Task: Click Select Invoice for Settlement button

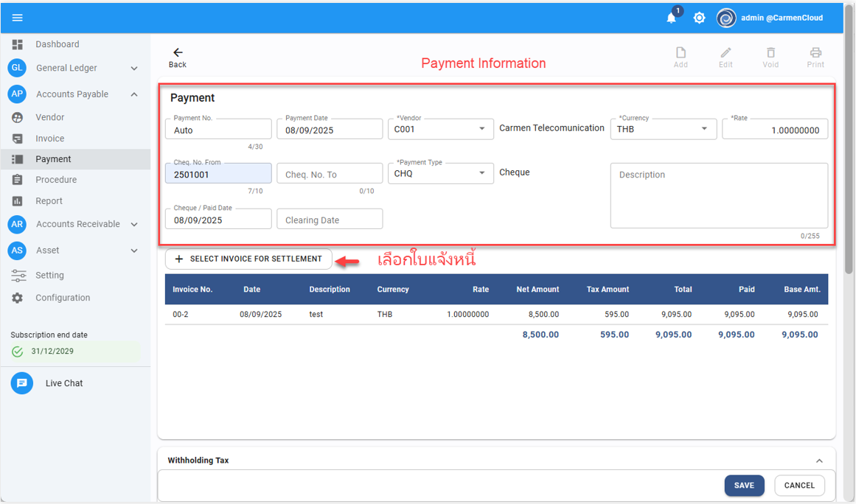Action: click(248, 259)
